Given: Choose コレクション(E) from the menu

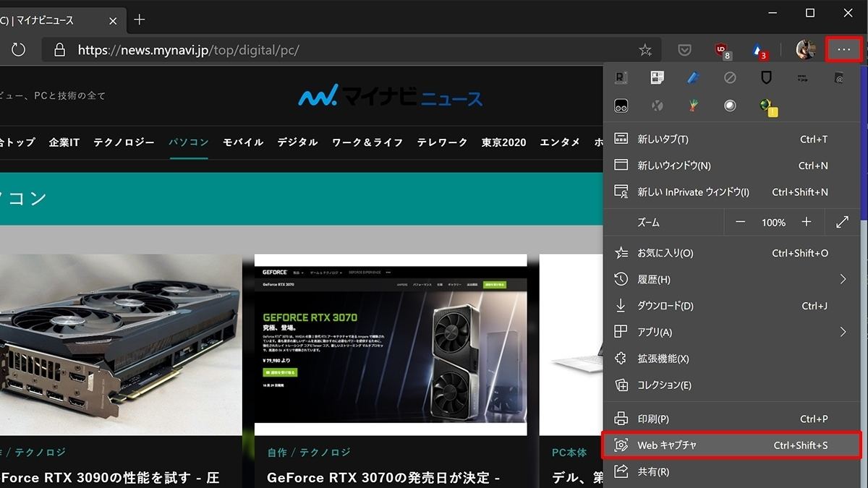Looking at the screenshot, I should pos(733,385).
